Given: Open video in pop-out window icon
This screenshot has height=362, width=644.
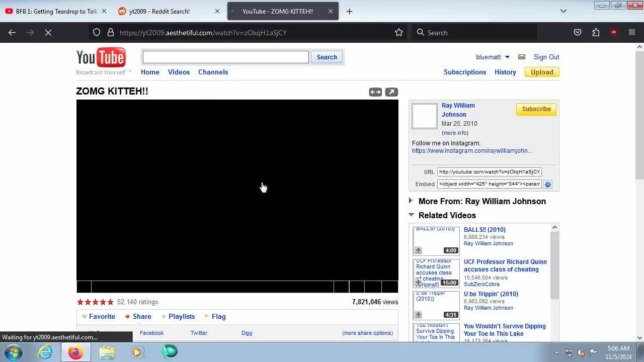Looking at the screenshot, I should tap(391, 92).
